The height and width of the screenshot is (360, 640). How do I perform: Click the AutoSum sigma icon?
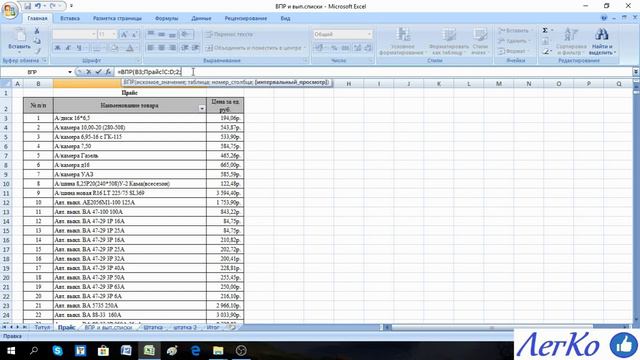click(545, 31)
